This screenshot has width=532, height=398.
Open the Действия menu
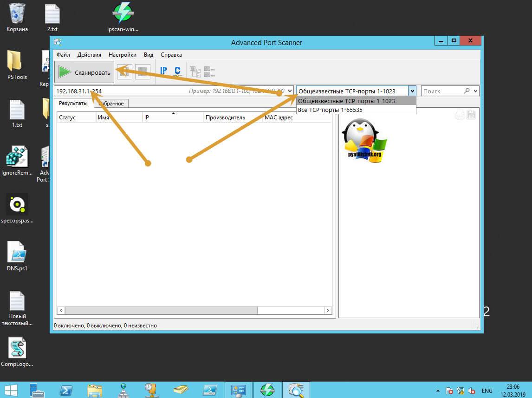point(89,55)
